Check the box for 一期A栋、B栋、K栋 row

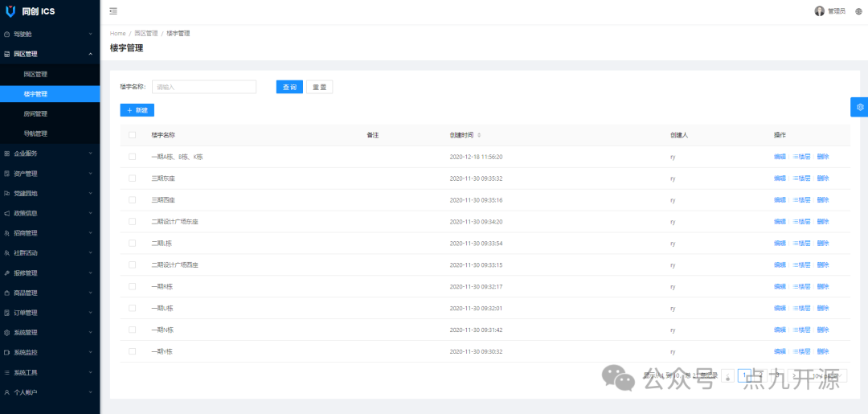click(133, 157)
